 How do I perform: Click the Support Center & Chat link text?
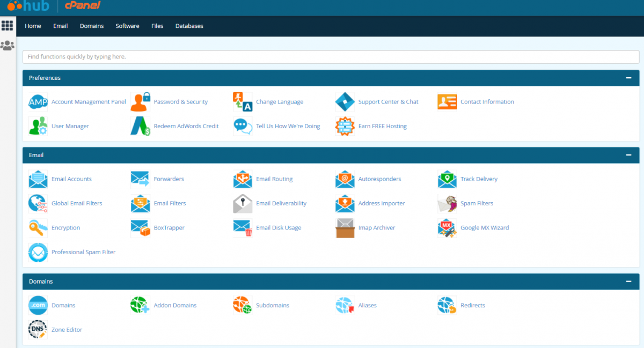[x=389, y=102]
